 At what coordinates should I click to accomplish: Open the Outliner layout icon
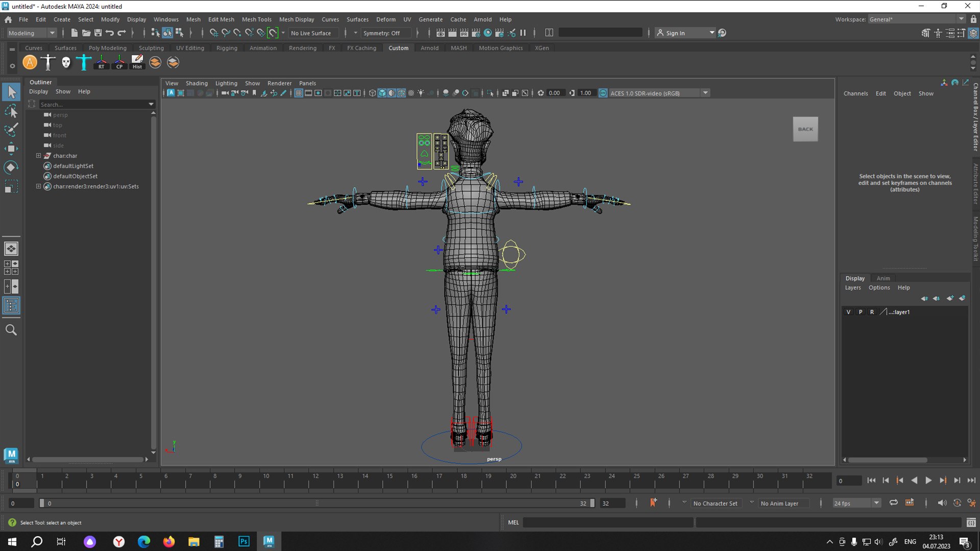[11, 306]
